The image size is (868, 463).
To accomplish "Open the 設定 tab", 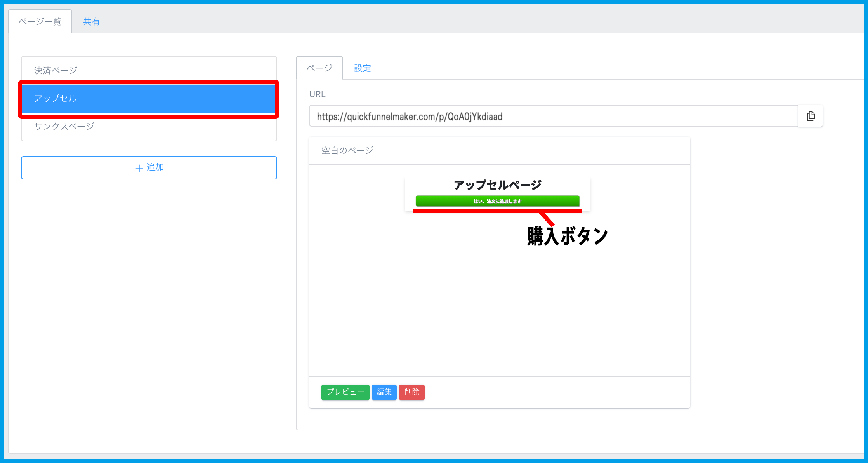I will click(x=362, y=68).
